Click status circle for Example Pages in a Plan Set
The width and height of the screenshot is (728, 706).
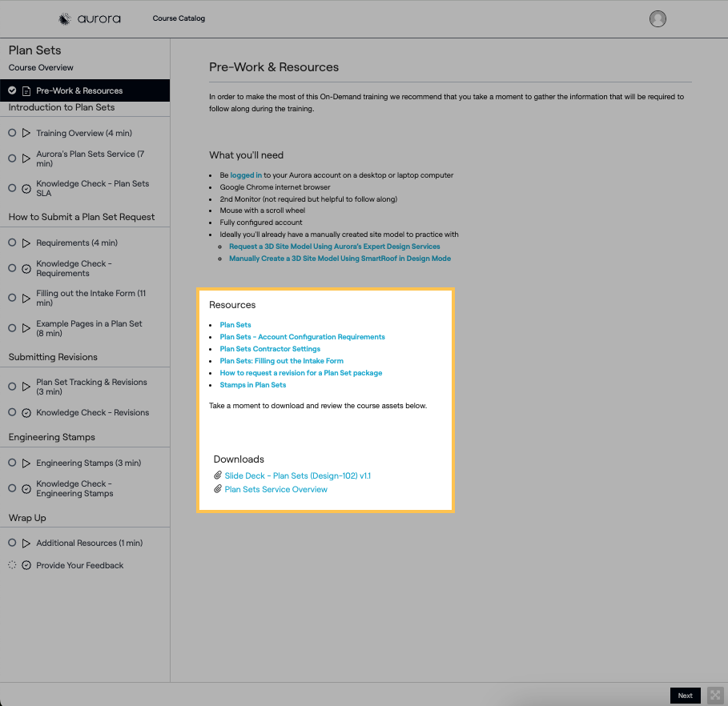coord(12,327)
